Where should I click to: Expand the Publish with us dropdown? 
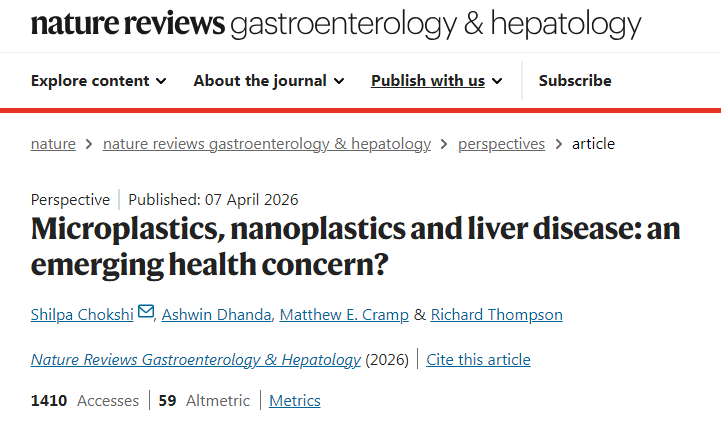click(x=436, y=81)
